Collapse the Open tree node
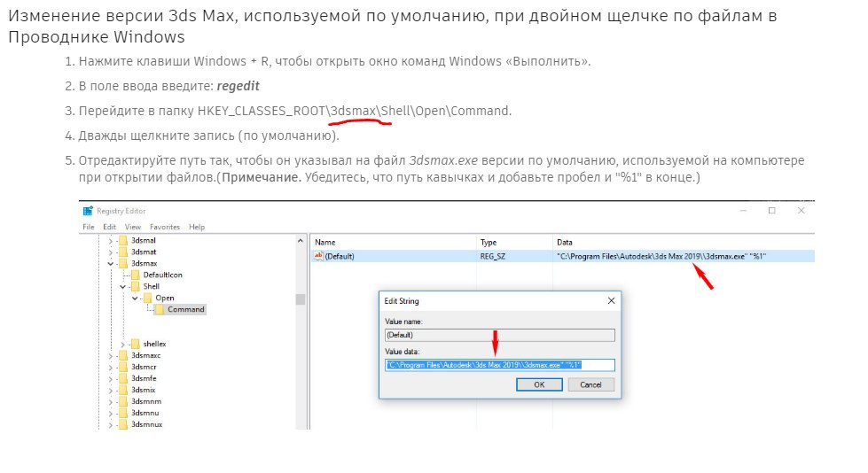 pos(135,299)
